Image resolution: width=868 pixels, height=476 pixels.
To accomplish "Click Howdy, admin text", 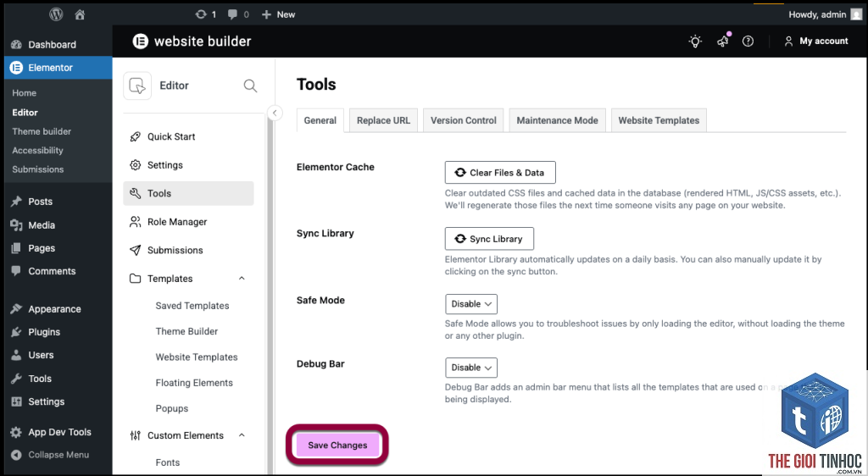I will [817, 14].
